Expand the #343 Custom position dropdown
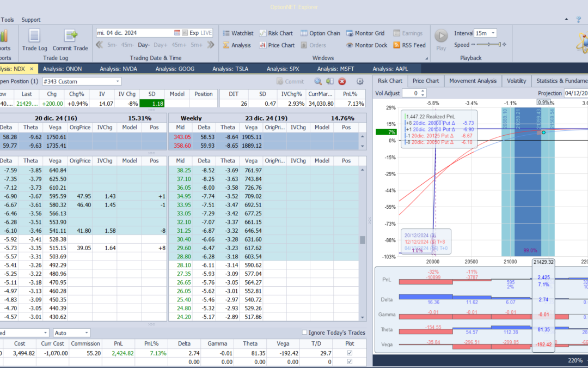This screenshot has width=588, height=368. tap(118, 81)
